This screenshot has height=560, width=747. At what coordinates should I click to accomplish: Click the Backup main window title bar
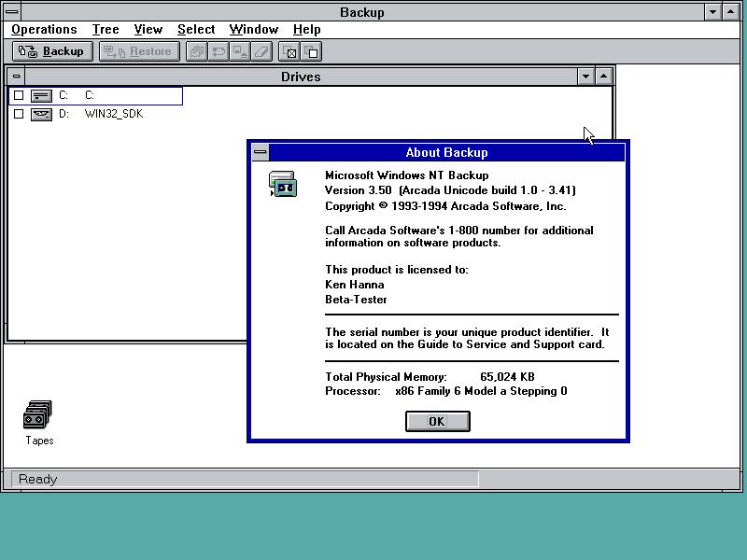(x=362, y=12)
